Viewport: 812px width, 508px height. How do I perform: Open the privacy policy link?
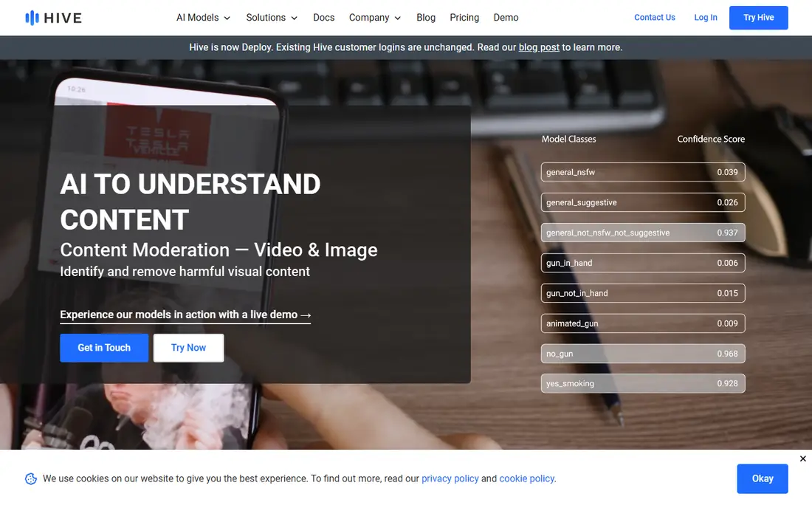point(450,478)
